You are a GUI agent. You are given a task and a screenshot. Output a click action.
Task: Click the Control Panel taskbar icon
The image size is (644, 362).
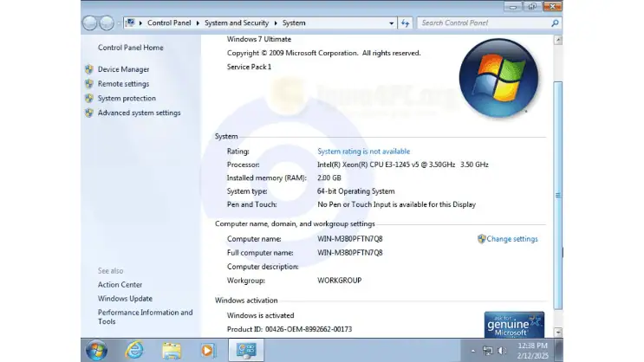[246, 350]
